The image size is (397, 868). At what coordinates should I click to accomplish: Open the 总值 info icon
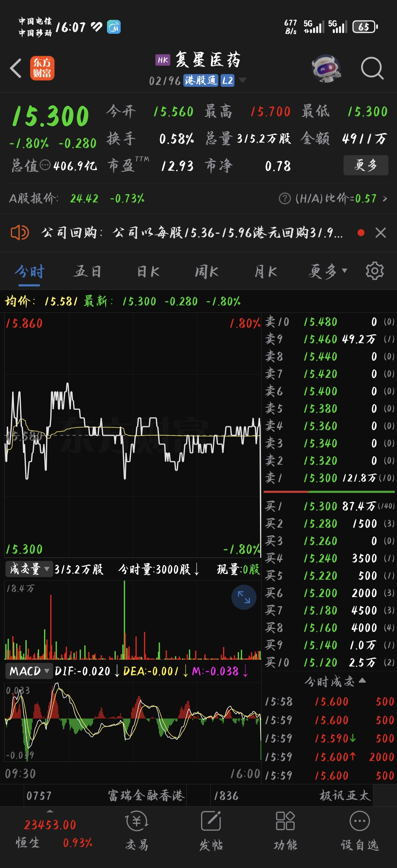click(45, 165)
